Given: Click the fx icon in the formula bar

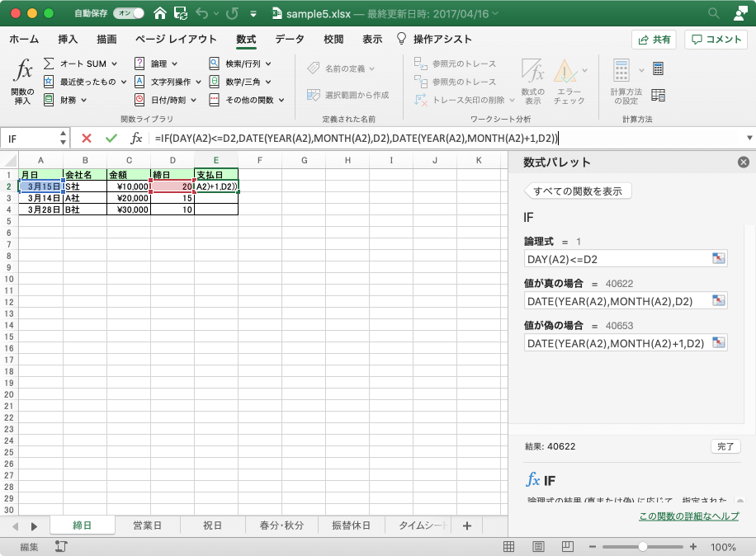Looking at the screenshot, I should 136,139.
